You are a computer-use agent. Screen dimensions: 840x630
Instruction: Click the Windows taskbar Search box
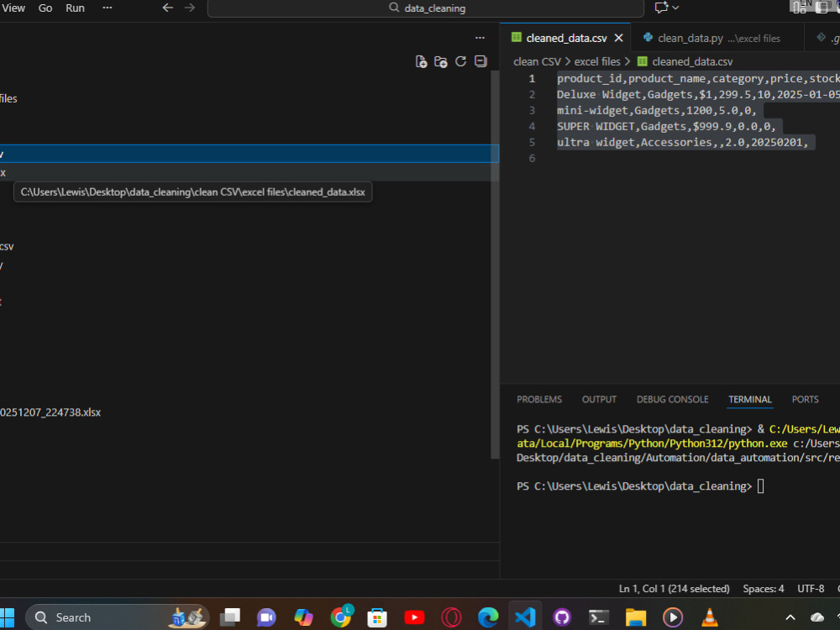[x=117, y=617]
